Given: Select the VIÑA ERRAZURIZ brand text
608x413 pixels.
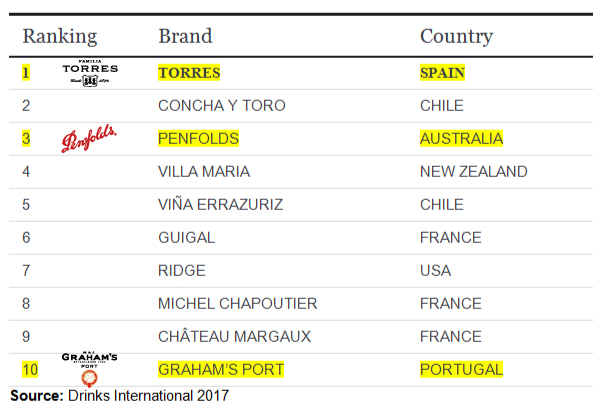Looking at the screenshot, I should pyautogui.click(x=221, y=204).
